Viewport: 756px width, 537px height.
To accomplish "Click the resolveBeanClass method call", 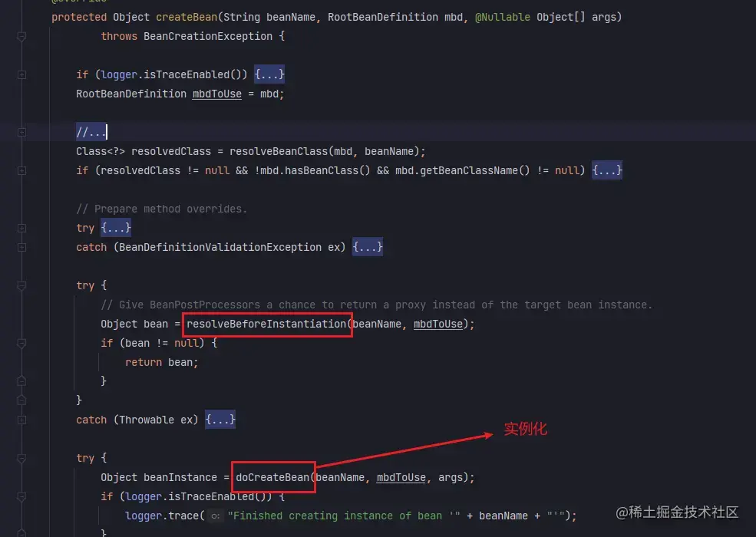I will [x=279, y=151].
